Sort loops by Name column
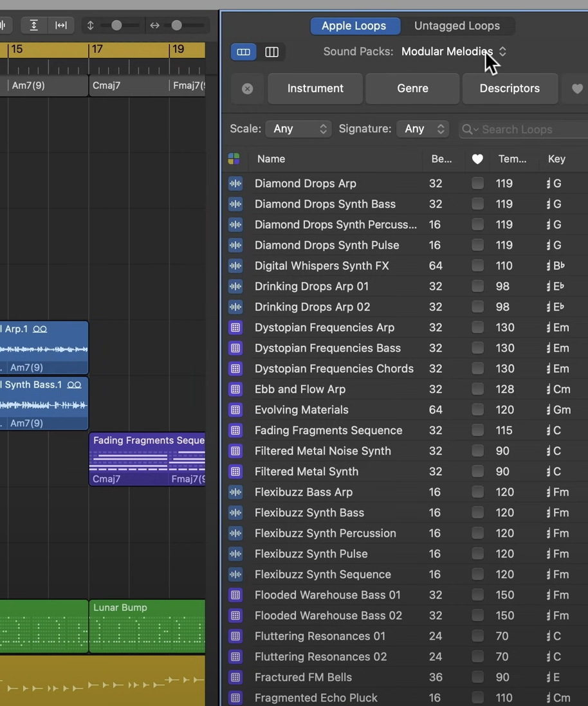The width and height of the screenshot is (588, 706). (271, 159)
